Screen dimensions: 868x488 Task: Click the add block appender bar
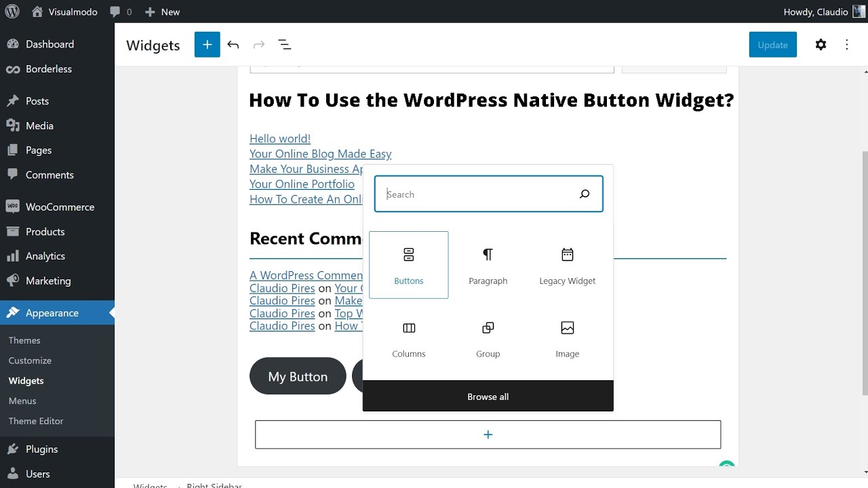click(488, 434)
